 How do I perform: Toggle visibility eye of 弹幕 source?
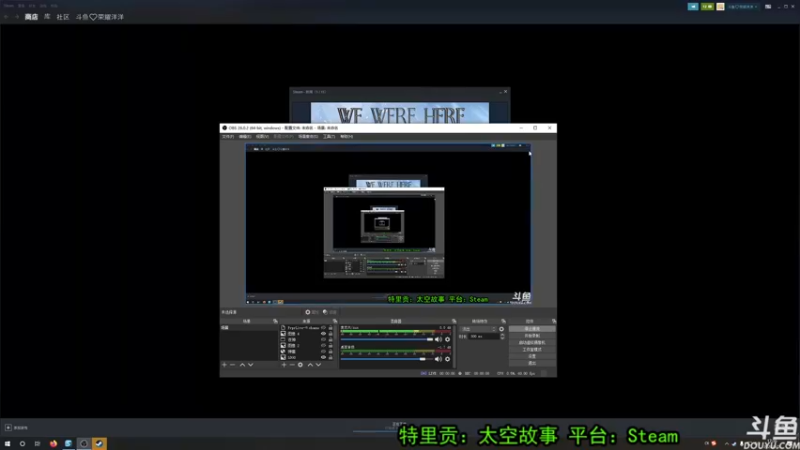(x=323, y=352)
